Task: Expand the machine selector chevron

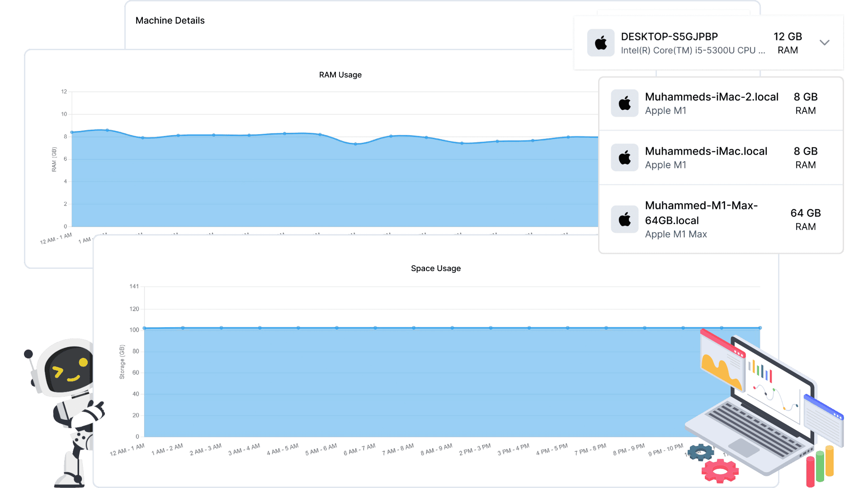Action: 825,42
